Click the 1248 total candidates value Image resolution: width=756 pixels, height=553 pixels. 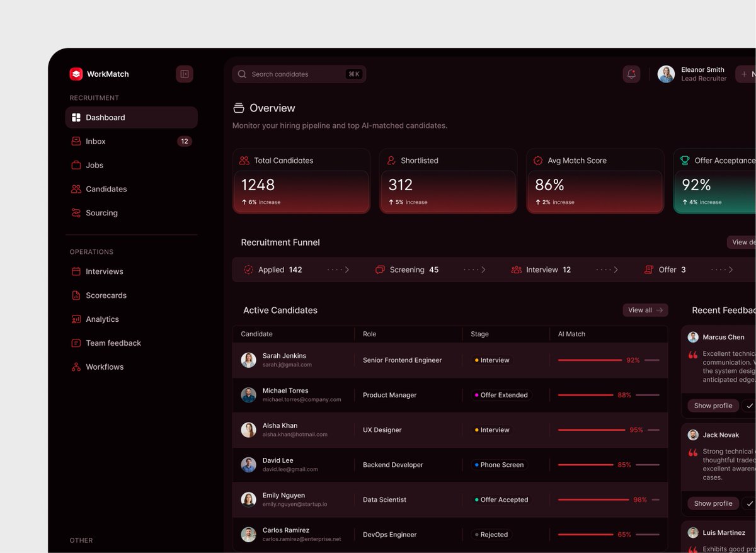[x=258, y=185]
